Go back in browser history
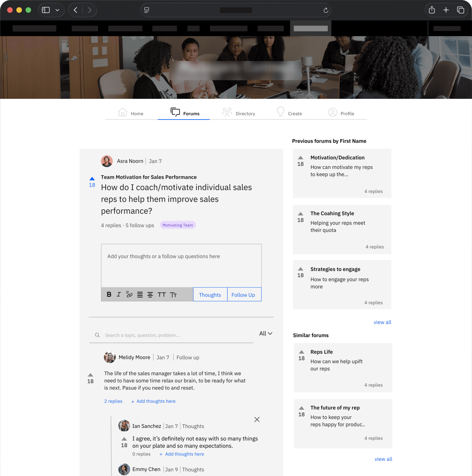This screenshot has width=472, height=476. (76, 10)
